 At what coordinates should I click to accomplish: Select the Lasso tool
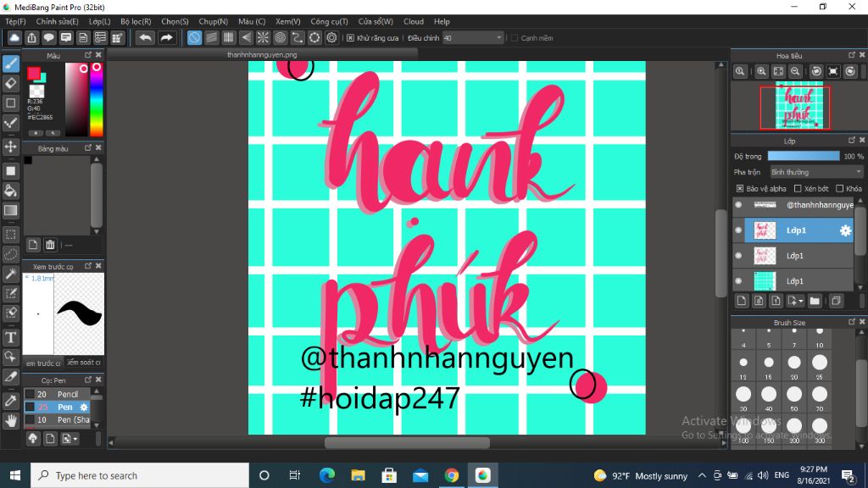(10, 254)
